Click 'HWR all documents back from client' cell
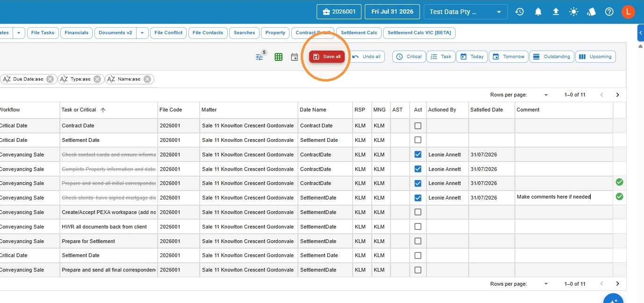 point(109,227)
